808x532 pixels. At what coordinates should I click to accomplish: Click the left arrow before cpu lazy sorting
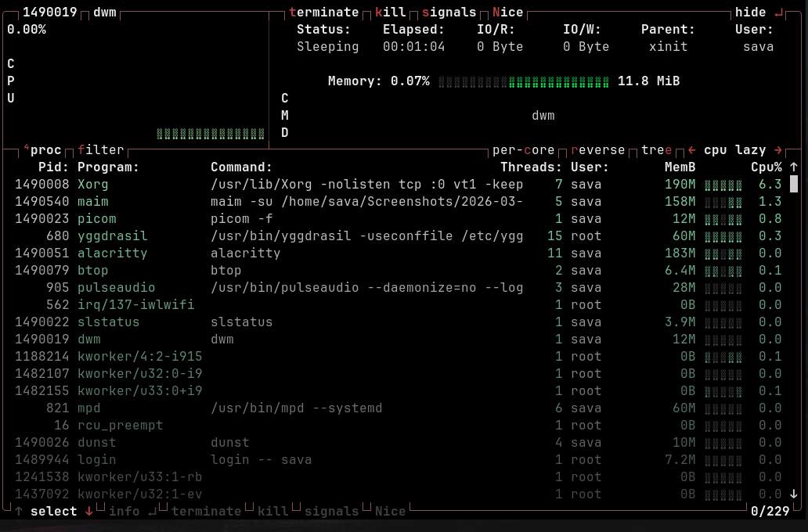691,150
